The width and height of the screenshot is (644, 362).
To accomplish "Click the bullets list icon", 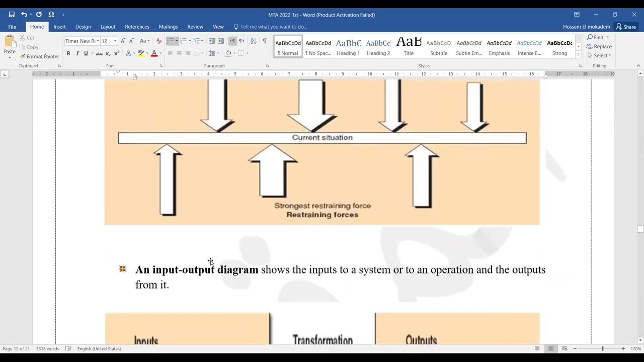I will click(x=170, y=41).
